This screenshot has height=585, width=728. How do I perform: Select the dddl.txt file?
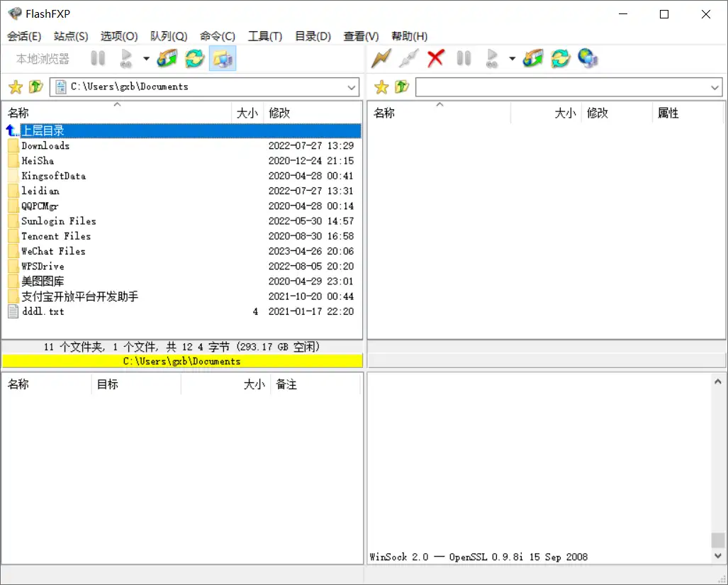[x=43, y=311]
